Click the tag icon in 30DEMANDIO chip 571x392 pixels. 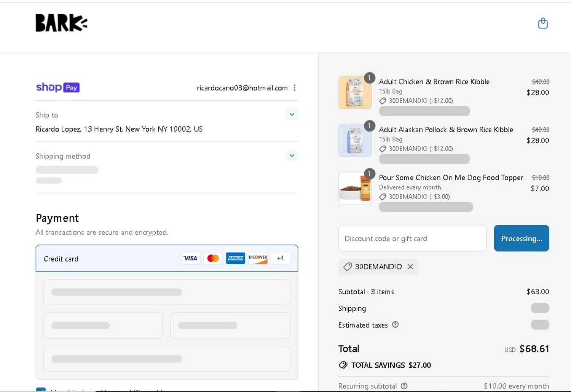coord(347,267)
